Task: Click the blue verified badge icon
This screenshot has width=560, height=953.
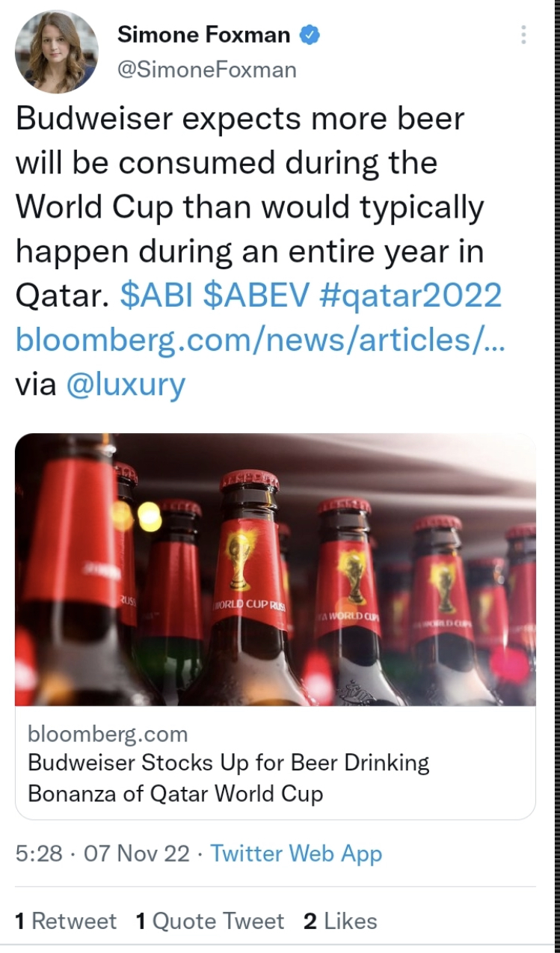Action: [x=310, y=34]
